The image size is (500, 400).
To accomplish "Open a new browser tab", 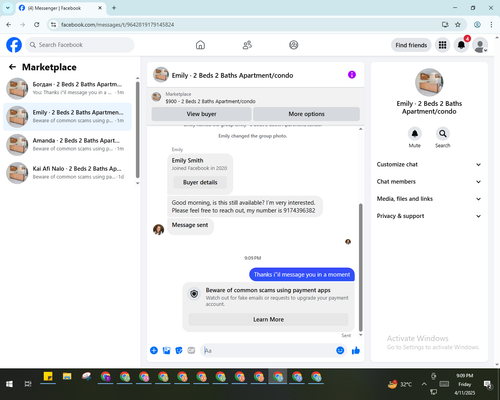I will point(114,8).
